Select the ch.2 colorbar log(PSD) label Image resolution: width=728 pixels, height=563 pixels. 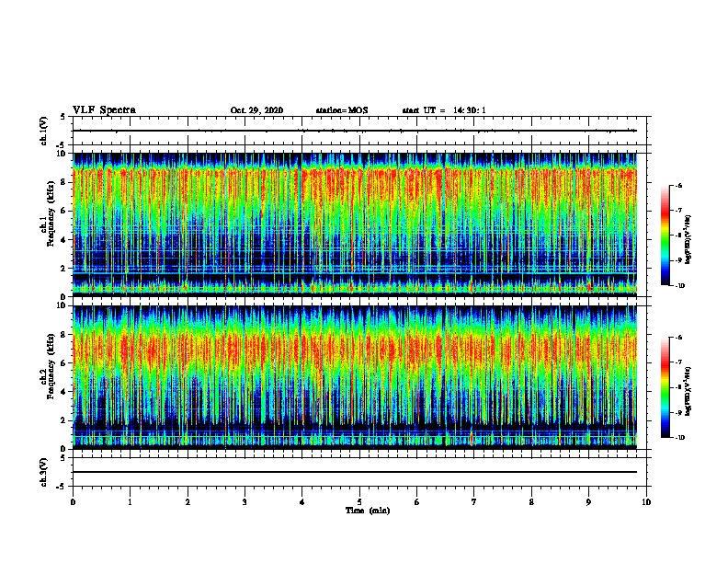688,391
